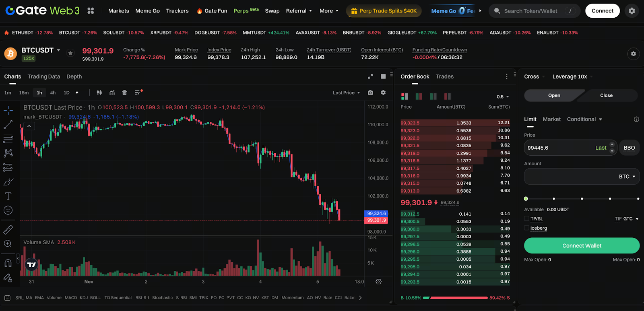Open trading preferences gear in the ticker row
Viewport: 644px width, 311px height.
tap(633, 54)
